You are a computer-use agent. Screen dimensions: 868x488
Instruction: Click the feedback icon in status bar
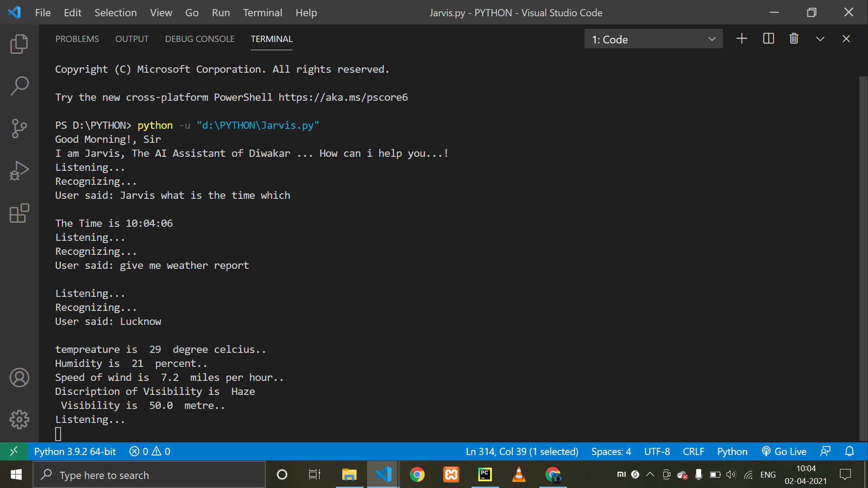[825, 451]
